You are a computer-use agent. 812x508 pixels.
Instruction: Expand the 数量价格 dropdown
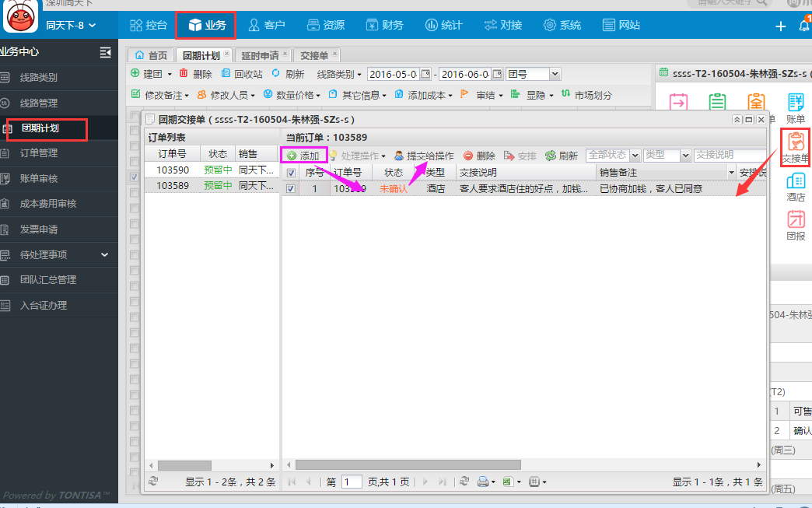(292, 95)
